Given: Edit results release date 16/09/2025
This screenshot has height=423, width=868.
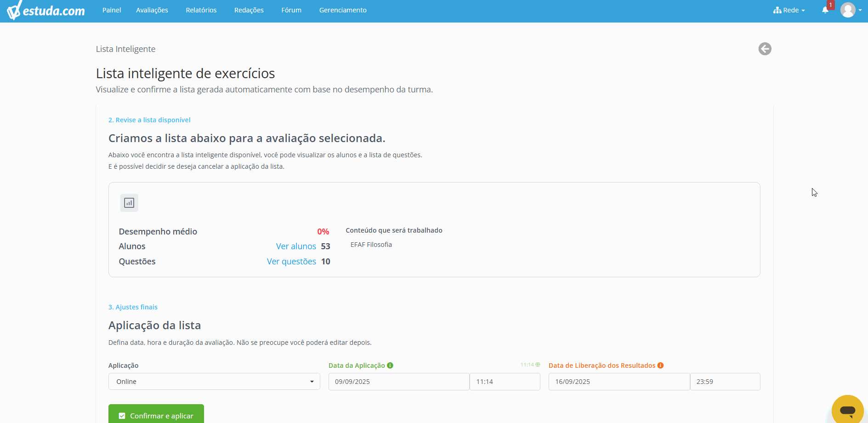Looking at the screenshot, I should point(619,382).
